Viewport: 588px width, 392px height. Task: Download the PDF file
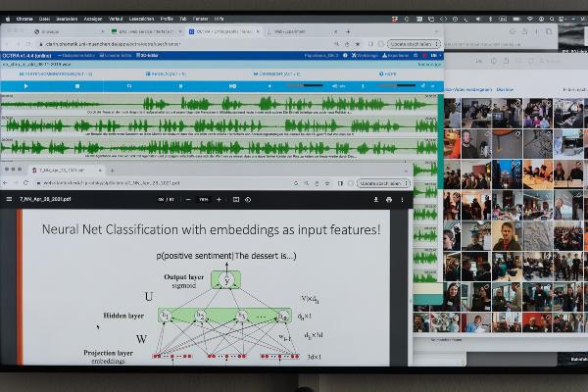coord(375,200)
